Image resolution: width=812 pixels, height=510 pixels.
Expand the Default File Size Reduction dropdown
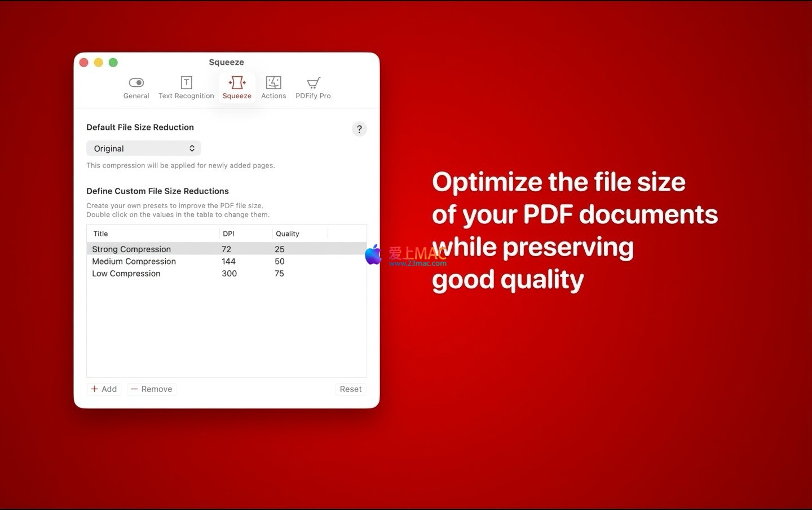click(x=143, y=148)
